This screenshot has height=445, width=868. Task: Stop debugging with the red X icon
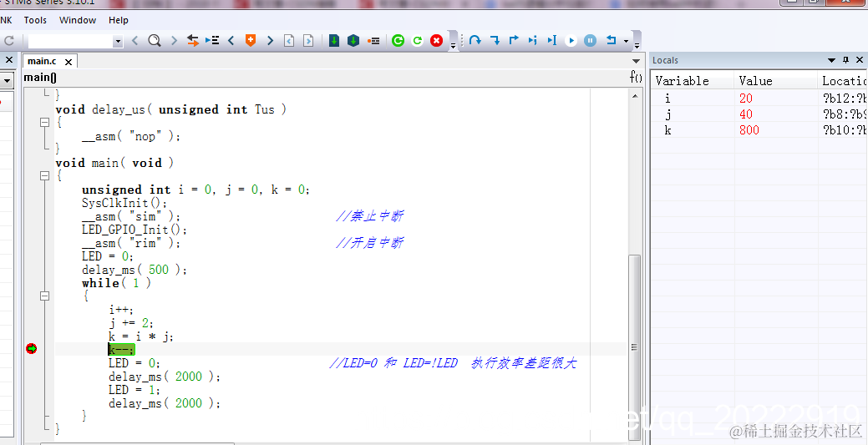tap(436, 40)
